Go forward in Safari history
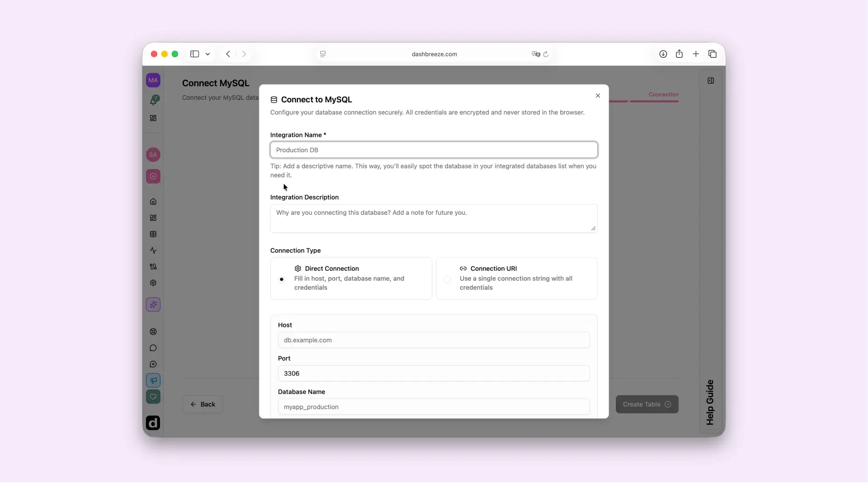Image resolution: width=868 pixels, height=488 pixels. [x=244, y=54]
